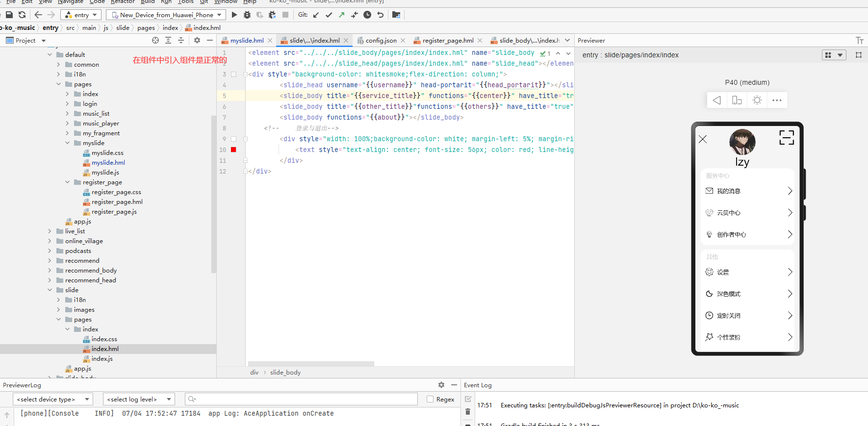Hide the Project panel with minus icon
This screenshot has height=426, width=868.
point(210,40)
